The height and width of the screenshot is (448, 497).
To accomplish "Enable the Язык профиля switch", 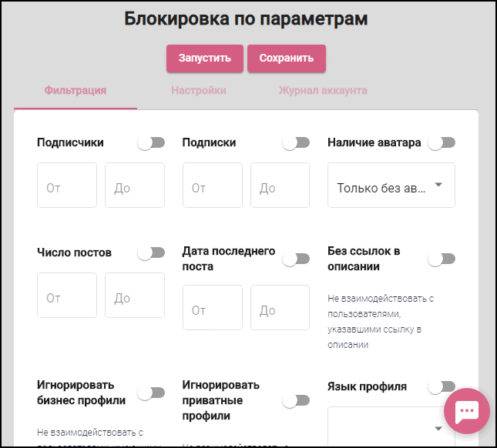I will pos(442,386).
